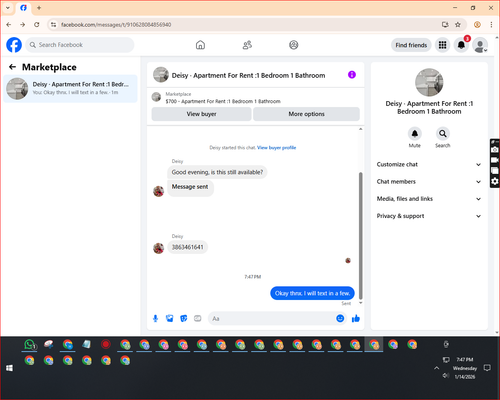The width and height of the screenshot is (500, 400).
Task: Click the taskbar clock 7:47 PM
Action: pos(465,360)
